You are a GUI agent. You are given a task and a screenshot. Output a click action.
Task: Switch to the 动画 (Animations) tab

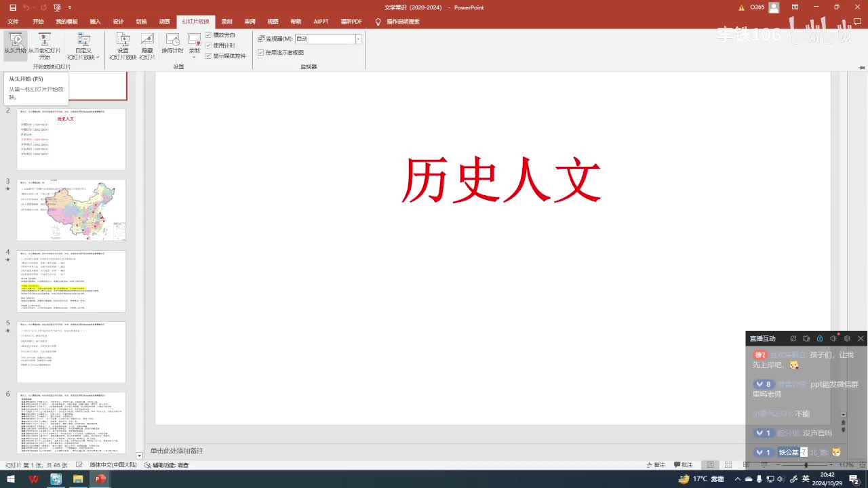(164, 22)
